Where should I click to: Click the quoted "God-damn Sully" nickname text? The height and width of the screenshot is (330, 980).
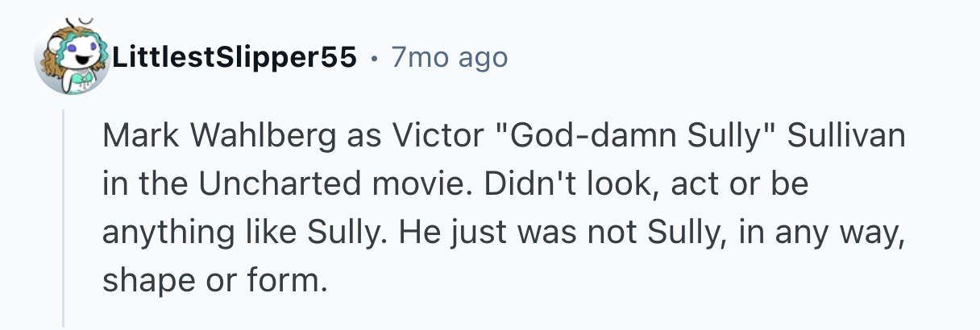tap(634, 138)
